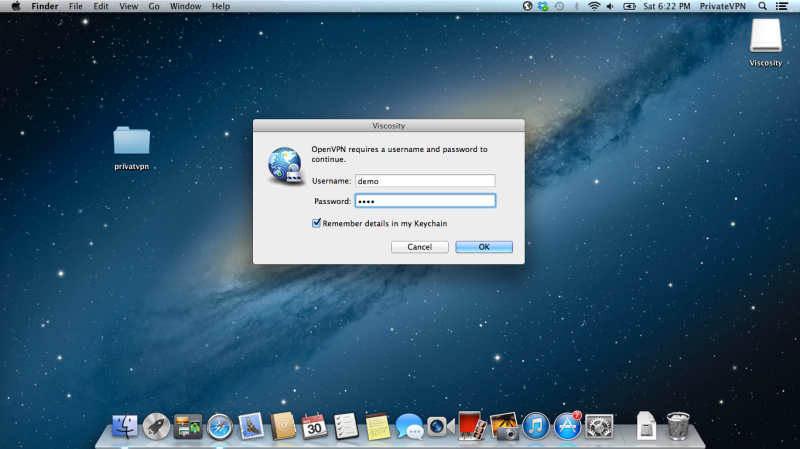
Task: Click into the Username field
Action: pos(425,181)
